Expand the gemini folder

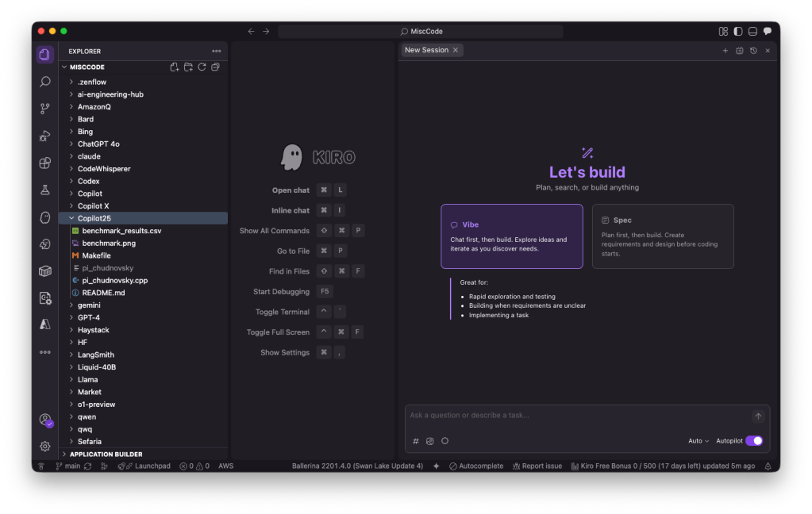click(x=144, y=305)
